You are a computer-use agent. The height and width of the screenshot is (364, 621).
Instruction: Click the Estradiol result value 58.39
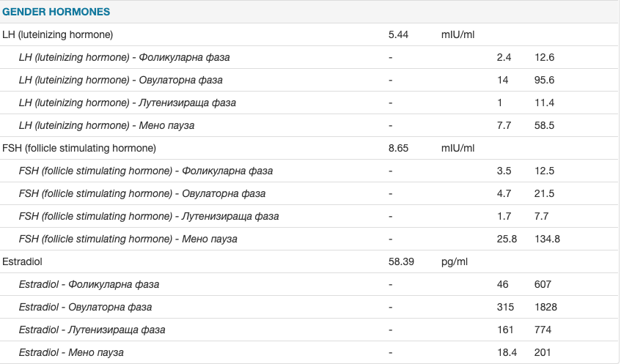point(401,261)
